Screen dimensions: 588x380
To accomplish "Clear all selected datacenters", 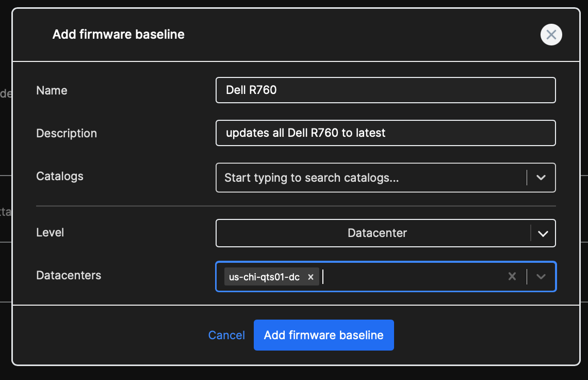I will pos(512,277).
